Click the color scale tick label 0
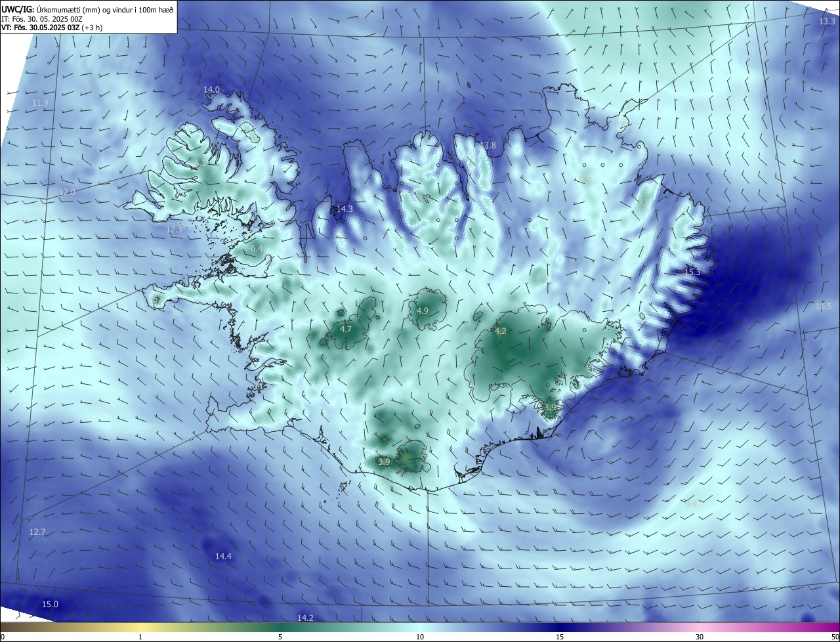 click(3, 637)
